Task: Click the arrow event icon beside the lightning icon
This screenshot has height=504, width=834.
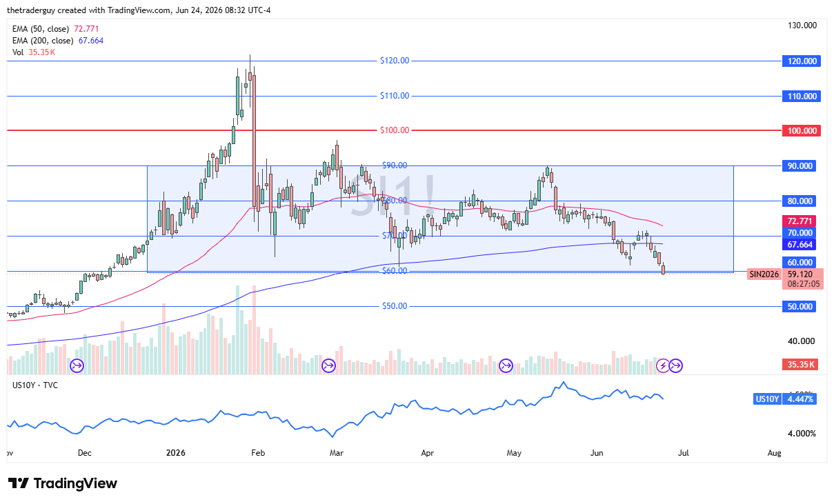Action: click(x=676, y=365)
